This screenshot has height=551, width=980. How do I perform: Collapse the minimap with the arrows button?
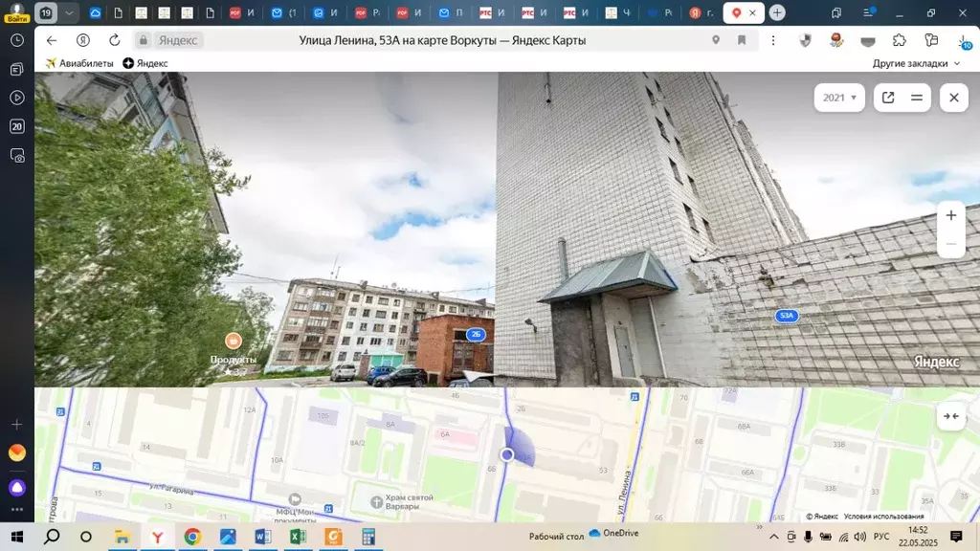tap(950, 416)
